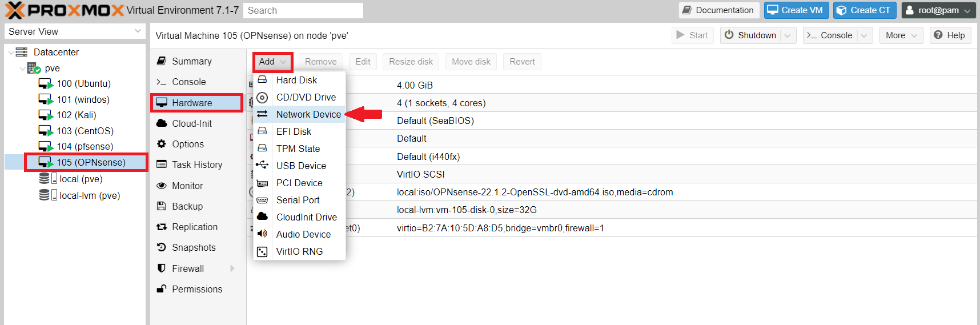The image size is (980, 325).
Task: Open the Task History tab
Action: tap(198, 164)
